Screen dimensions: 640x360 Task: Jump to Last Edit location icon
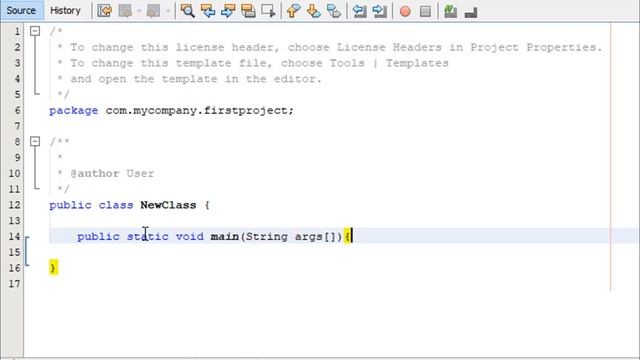coord(105,11)
